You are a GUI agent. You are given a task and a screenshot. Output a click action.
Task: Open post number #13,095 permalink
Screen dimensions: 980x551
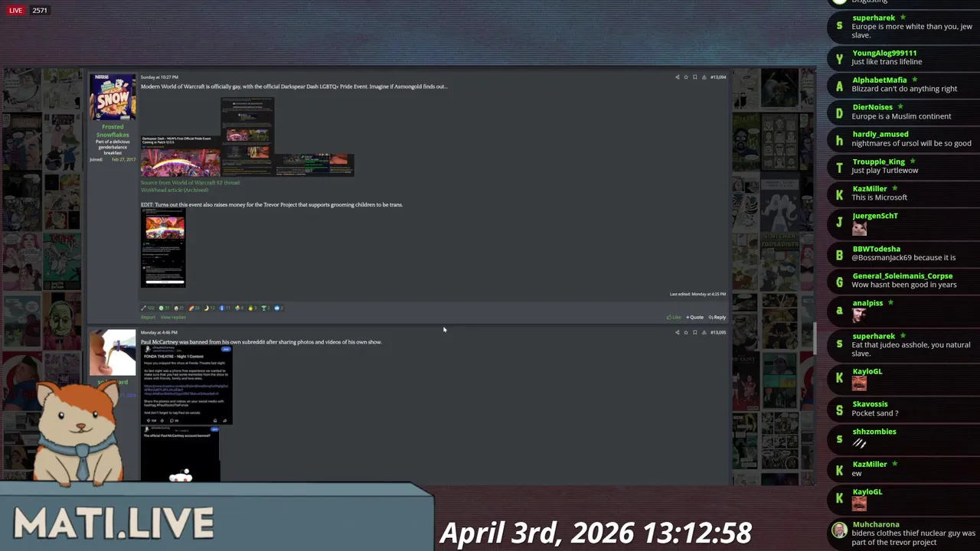coord(718,333)
